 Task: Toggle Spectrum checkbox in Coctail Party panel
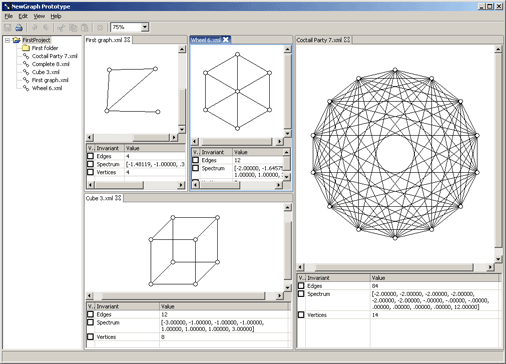tap(301, 294)
